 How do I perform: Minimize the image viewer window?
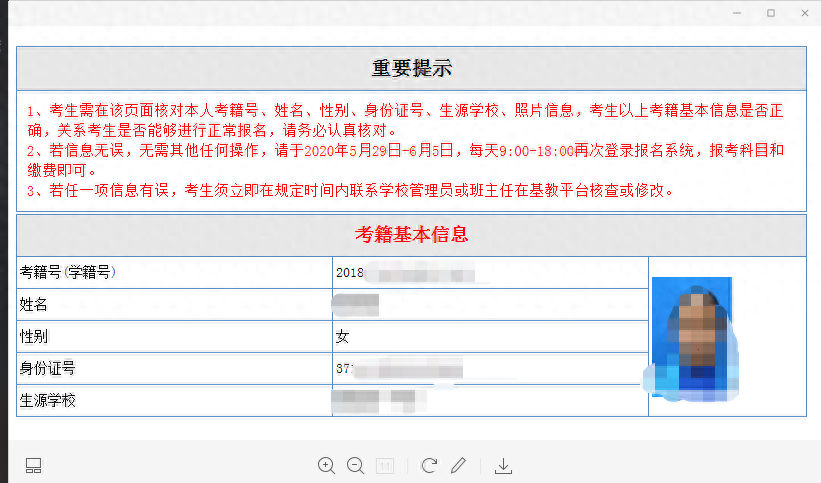737,13
